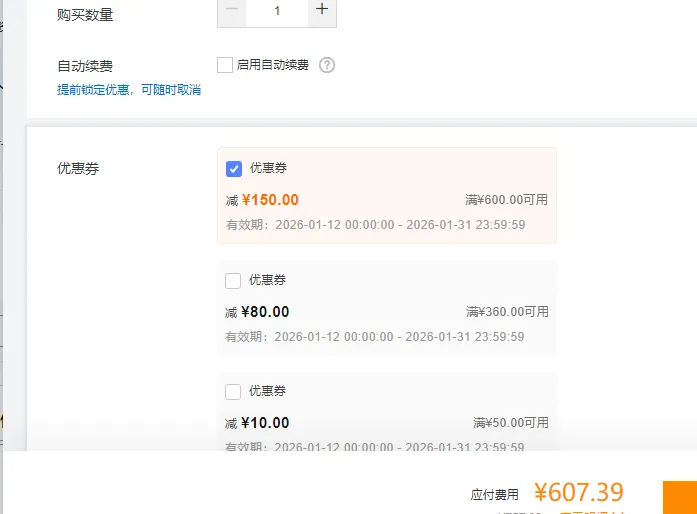Click the ¥607.39 payable amount
Viewport: 697px width, 514px height.
pyautogui.click(x=579, y=492)
